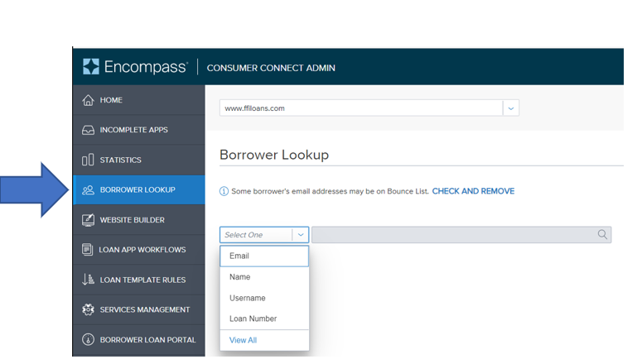
Task: Click the Loan App Workflows document icon
Action: click(87, 250)
